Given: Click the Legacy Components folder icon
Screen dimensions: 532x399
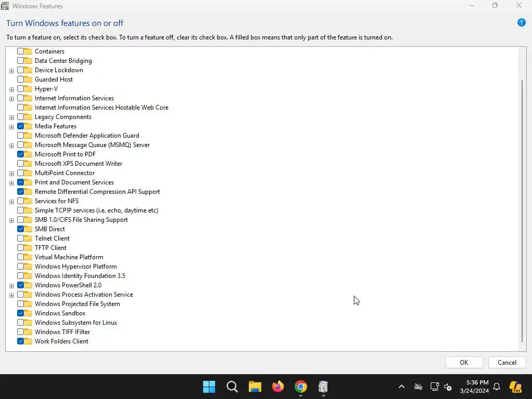Looking at the screenshot, I should [x=28, y=117].
